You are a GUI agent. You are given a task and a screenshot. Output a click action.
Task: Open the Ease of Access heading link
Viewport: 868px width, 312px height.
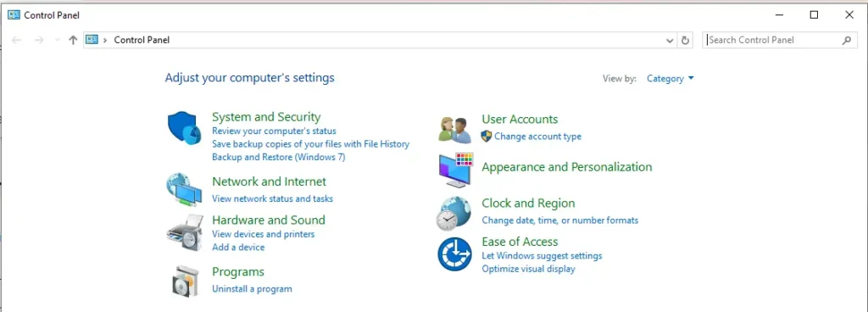point(520,241)
